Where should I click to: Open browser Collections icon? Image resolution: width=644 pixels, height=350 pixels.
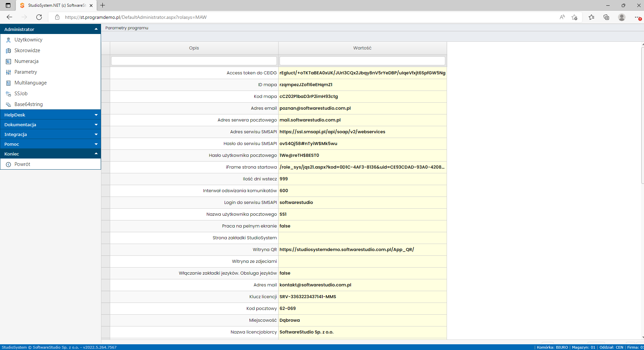pos(606,17)
